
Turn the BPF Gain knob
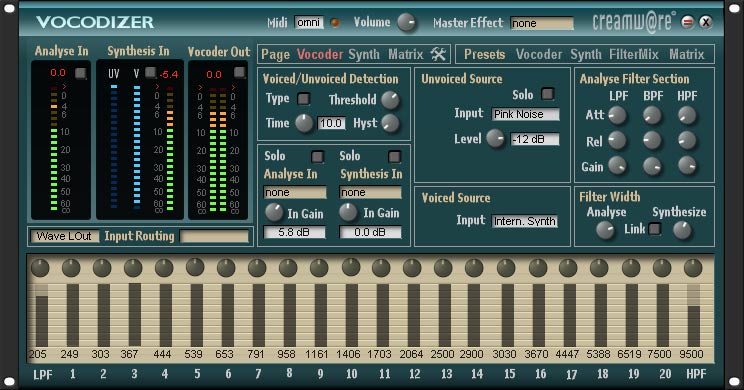[652, 166]
